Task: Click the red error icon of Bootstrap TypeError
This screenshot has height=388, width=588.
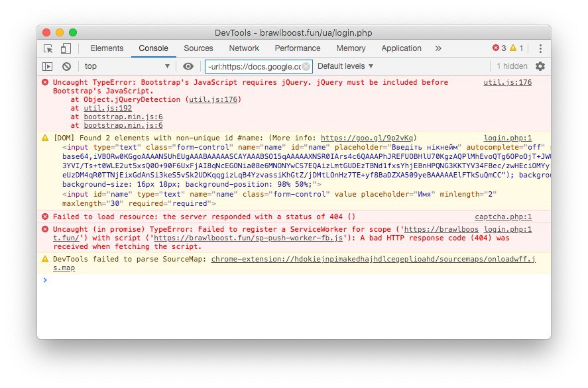Action: pyautogui.click(x=45, y=82)
